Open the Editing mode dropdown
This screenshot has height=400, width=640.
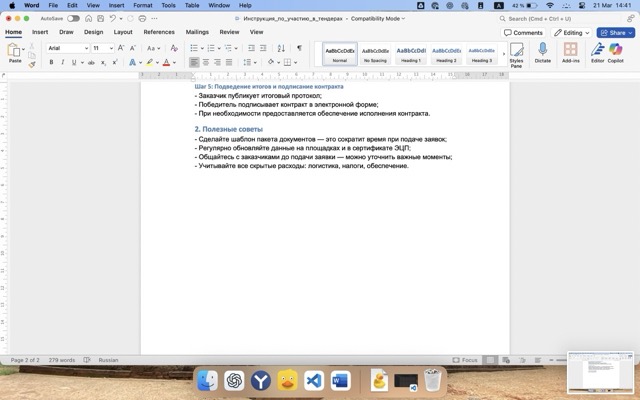click(x=572, y=32)
